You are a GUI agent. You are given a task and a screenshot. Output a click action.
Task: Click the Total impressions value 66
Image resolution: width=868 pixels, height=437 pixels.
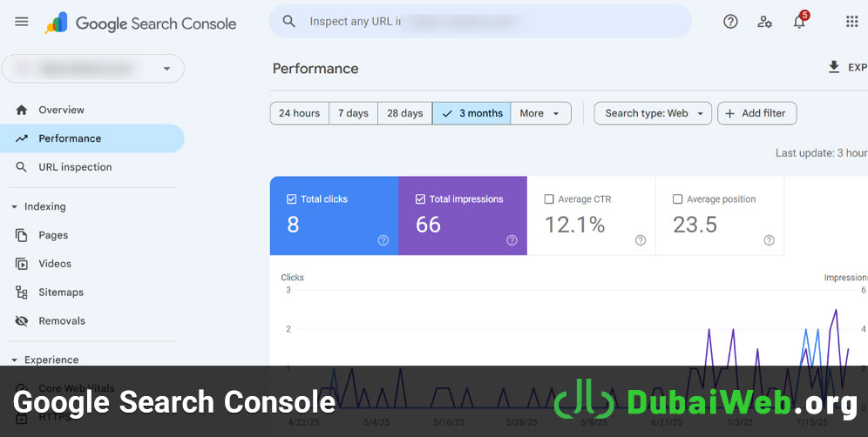(x=428, y=225)
